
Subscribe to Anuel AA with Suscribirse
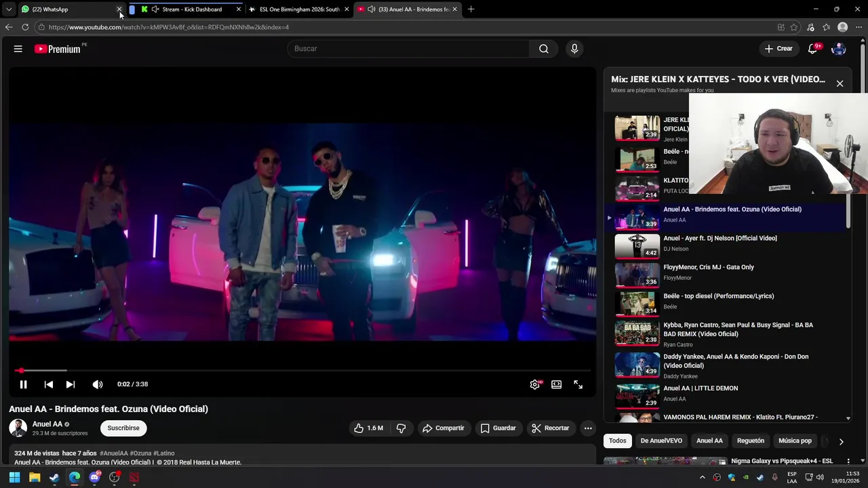pyautogui.click(x=123, y=428)
